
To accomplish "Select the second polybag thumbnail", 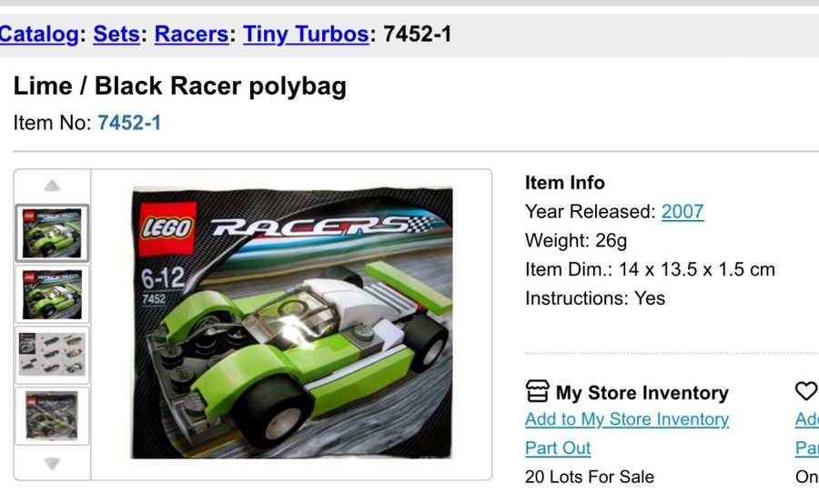I will tap(52, 294).
